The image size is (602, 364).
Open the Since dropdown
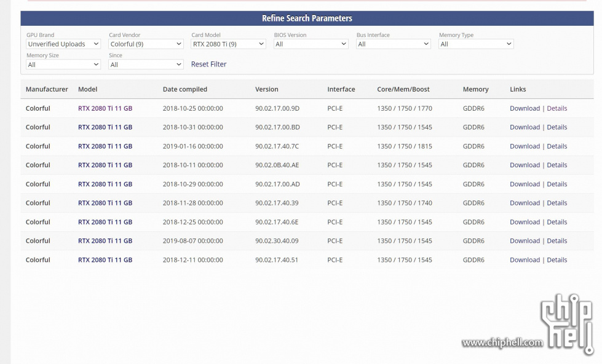coord(146,65)
